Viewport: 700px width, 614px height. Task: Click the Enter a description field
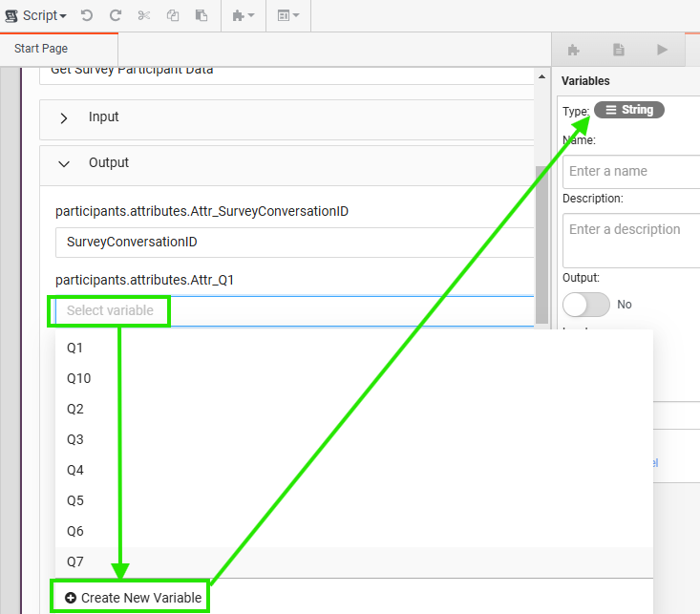tap(631, 241)
